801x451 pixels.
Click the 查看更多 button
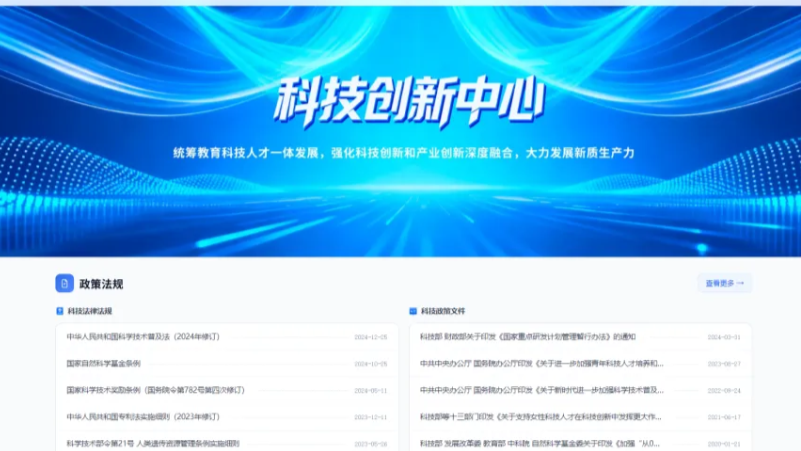pyautogui.click(x=724, y=284)
